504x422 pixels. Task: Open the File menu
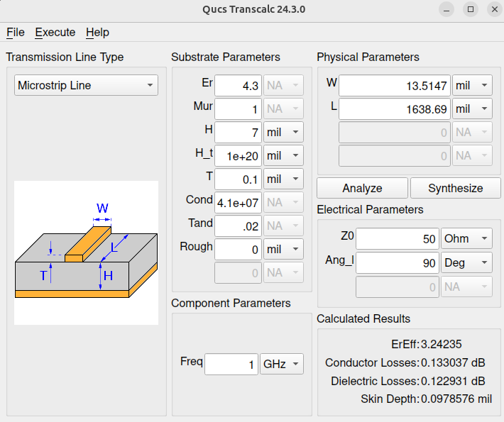tap(16, 32)
